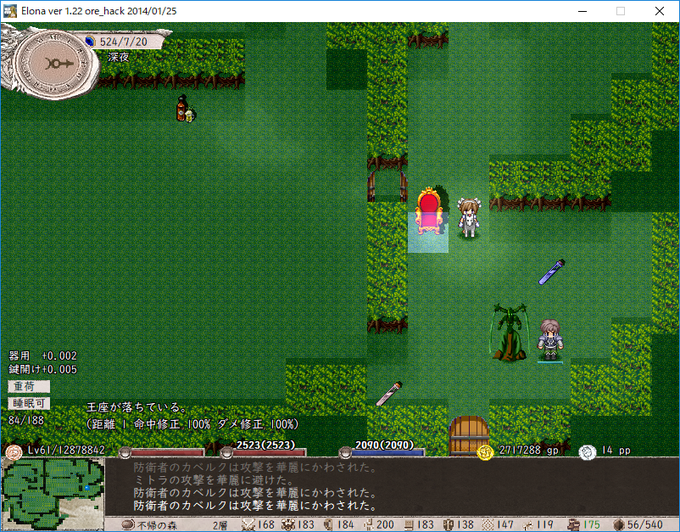Click the distance and hit modifier line
Viewport: 680px width, 532px height.
point(193,424)
